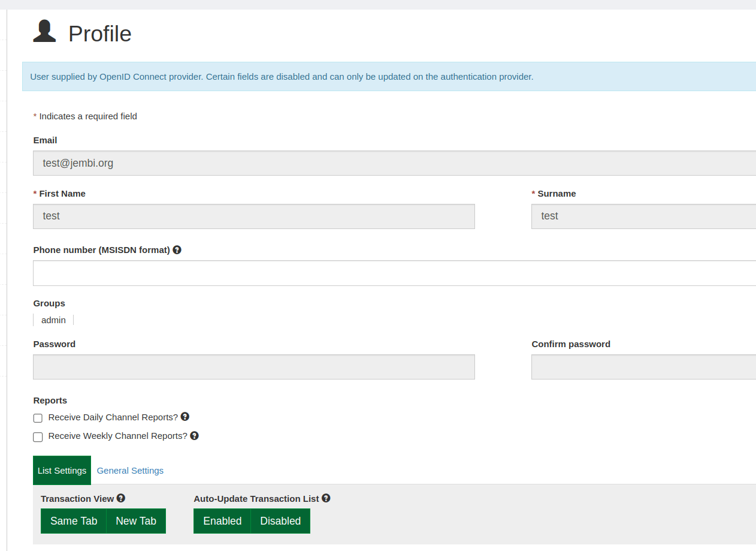Select Same Tab for Transaction View
756x551 pixels.
[73, 520]
